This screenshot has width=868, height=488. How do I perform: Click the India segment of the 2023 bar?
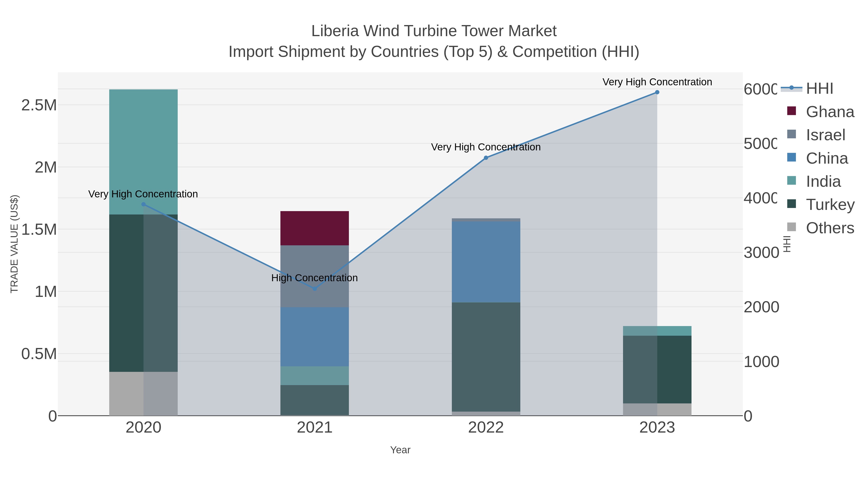click(x=657, y=331)
